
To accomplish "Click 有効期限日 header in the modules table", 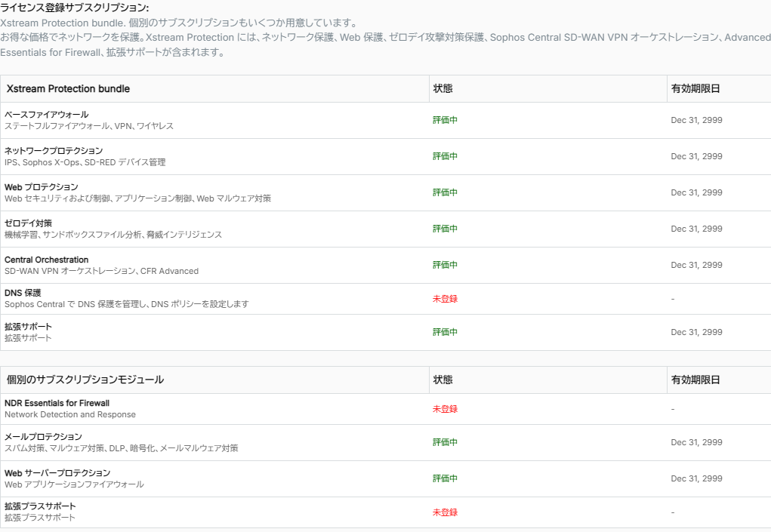I will point(695,380).
